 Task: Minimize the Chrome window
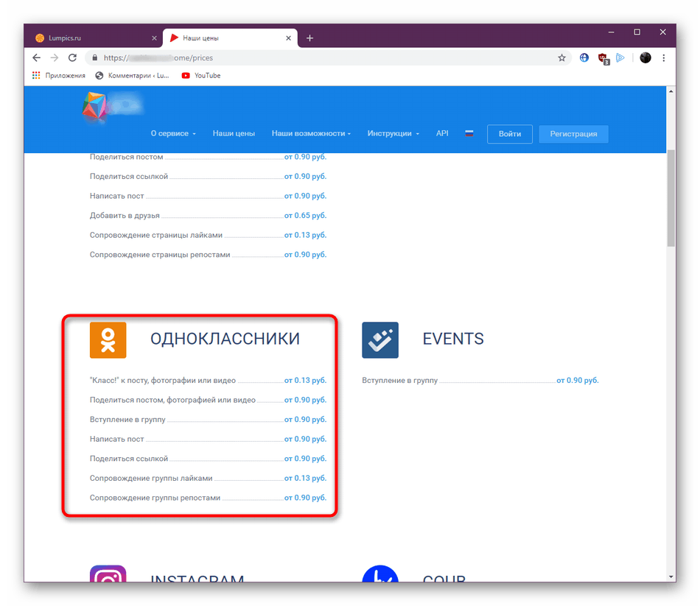tap(611, 32)
